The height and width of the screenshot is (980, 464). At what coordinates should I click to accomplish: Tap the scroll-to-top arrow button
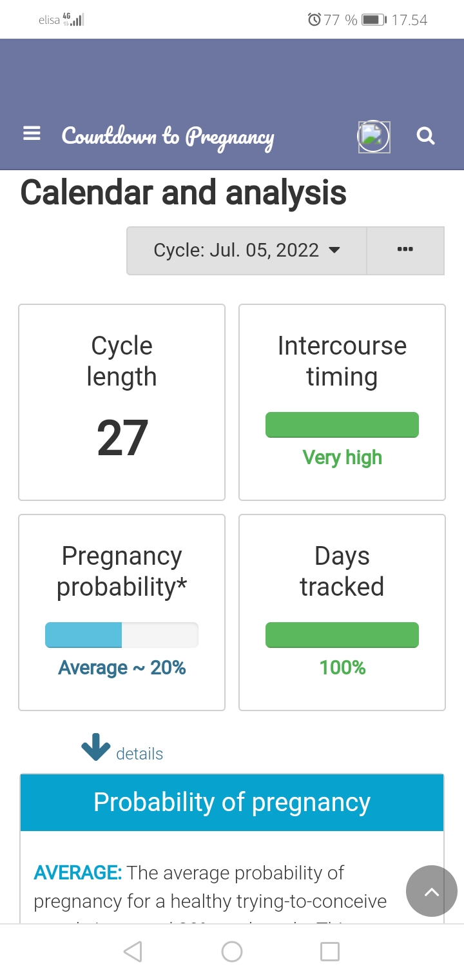click(x=431, y=892)
